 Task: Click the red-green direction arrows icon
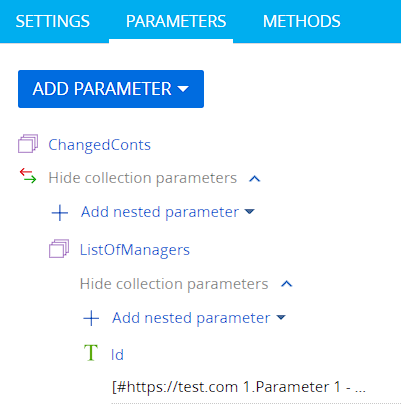(28, 176)
